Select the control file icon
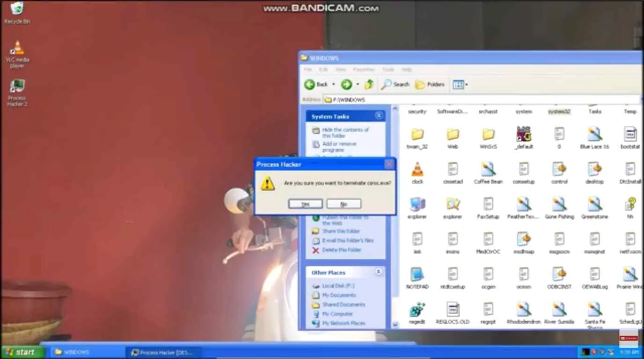Viewport: 644px width, 359px height. tap(559, 173)
